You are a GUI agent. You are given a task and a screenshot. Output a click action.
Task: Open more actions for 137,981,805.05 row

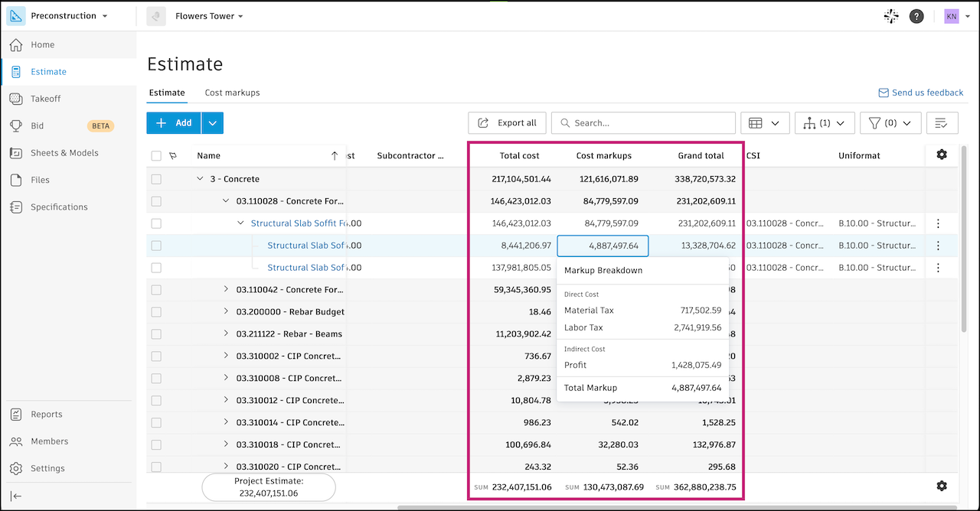pyautogui.click(x=938, y=268)
